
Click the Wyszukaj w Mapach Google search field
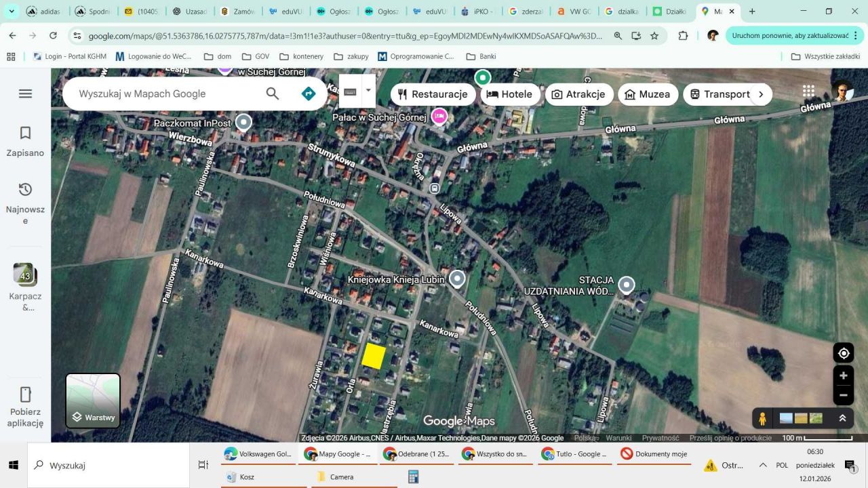[156, 94]
